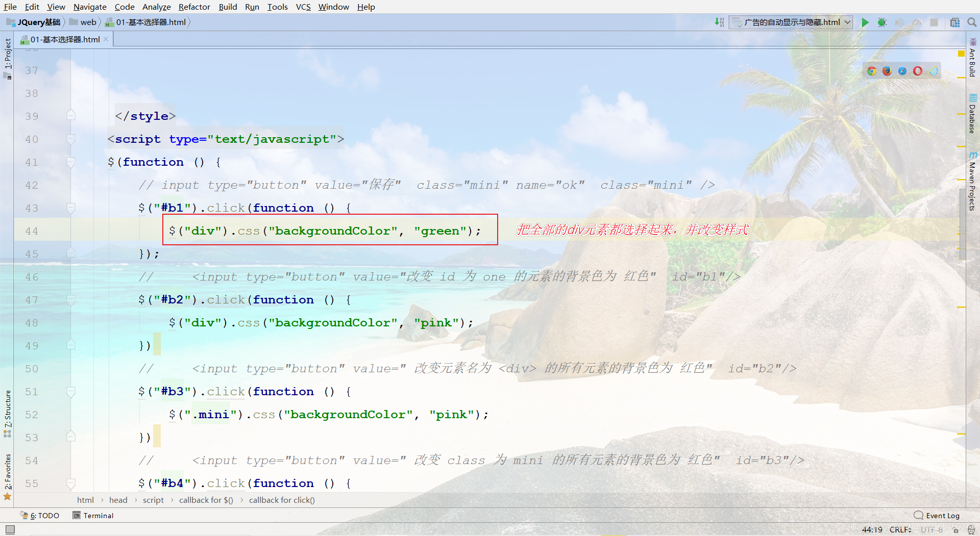Screen dimensions: 980x536
Task: Open the page in Safari preview icon
Action: (902, 71)
